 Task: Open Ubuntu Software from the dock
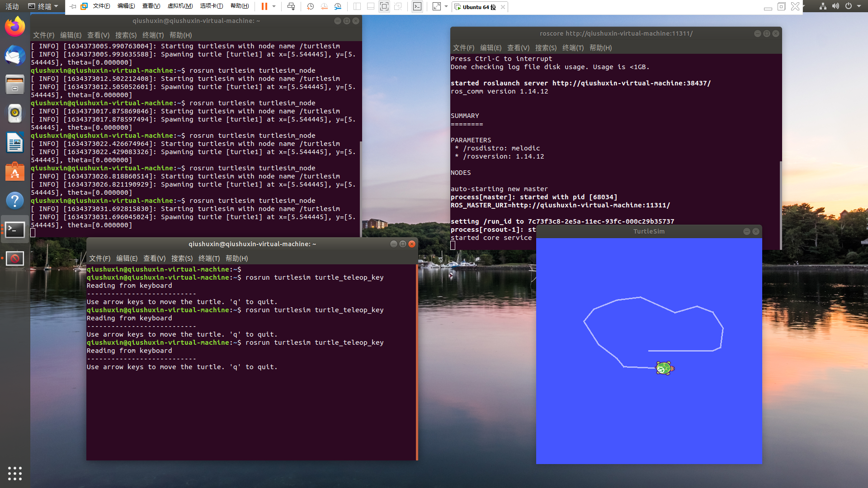click(15, 172)
